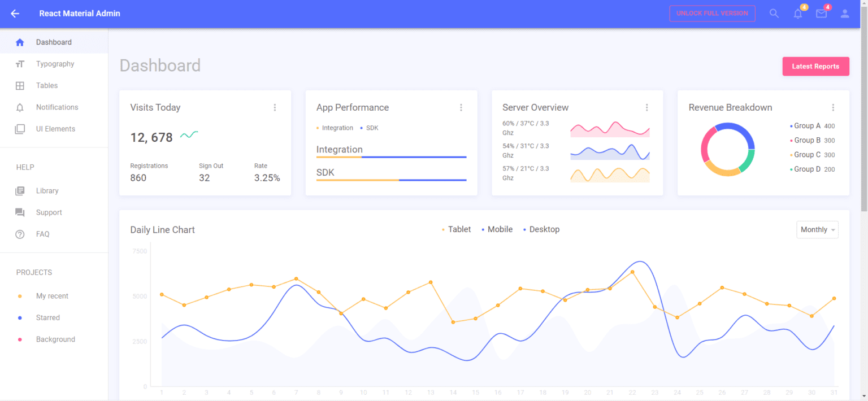Open the Visits Today card options menu
Image resolution: width=868 pixels, height=401 pixels.
[275, 107]
